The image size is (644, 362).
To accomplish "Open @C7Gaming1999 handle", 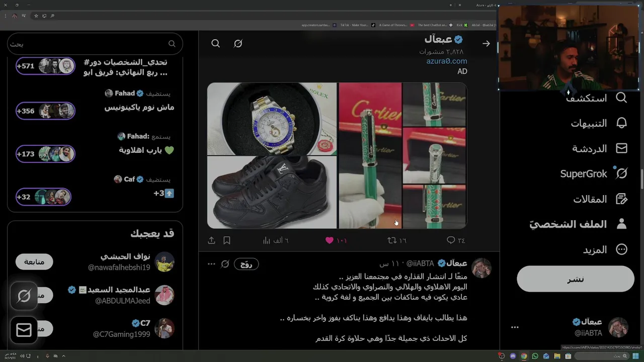I will (x=121, y=334).
